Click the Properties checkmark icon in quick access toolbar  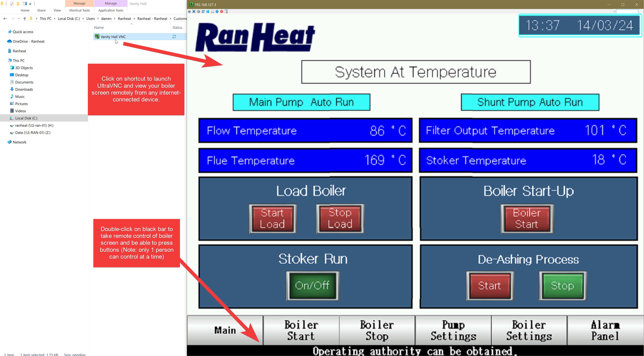(x=12, y=4)
